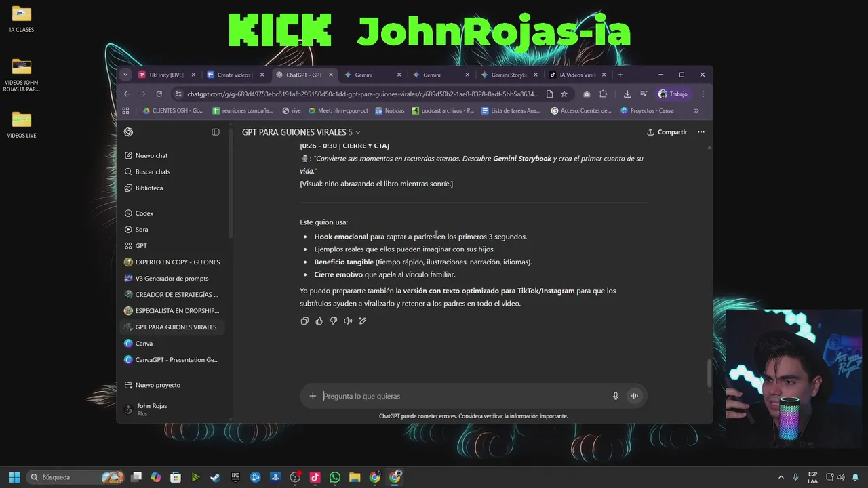Open the ChatGPT logo home icon

[x=129, y=132]
